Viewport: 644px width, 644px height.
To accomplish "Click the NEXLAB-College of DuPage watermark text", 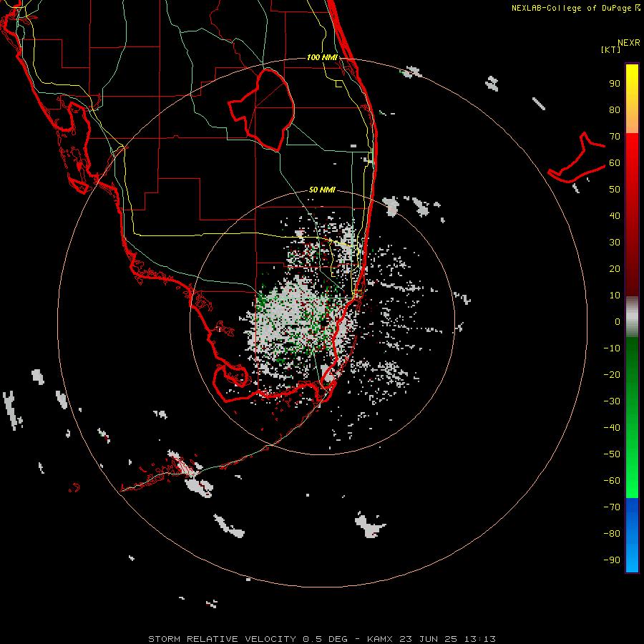I will pos(575,8).
